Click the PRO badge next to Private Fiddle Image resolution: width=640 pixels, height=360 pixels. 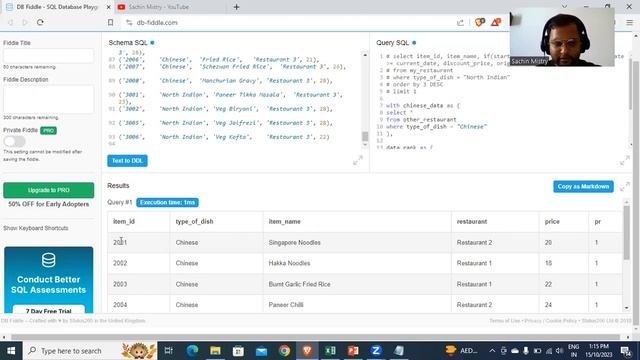pos(48,131)
